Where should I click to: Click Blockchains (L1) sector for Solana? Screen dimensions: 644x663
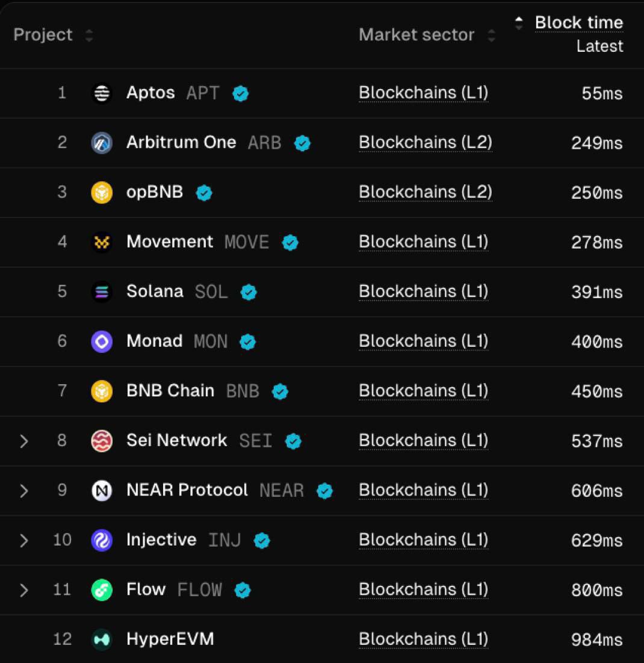click(x=423, y=291)
